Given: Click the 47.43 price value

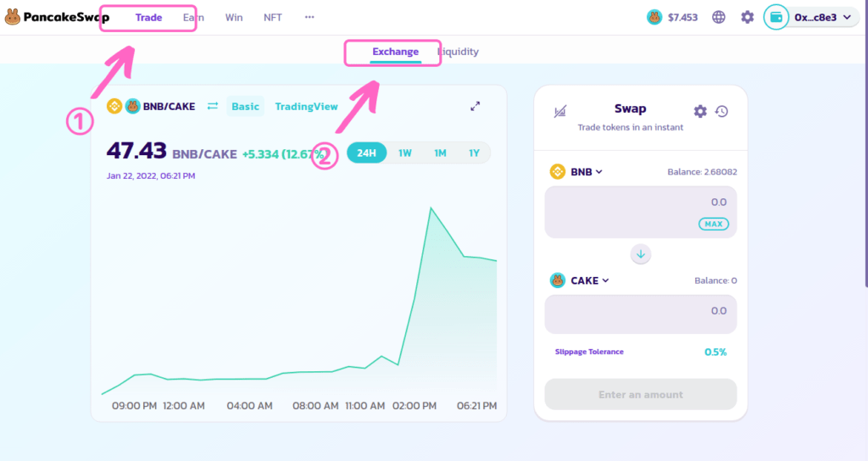Looking at the screenshot, I should coord(136,151).
